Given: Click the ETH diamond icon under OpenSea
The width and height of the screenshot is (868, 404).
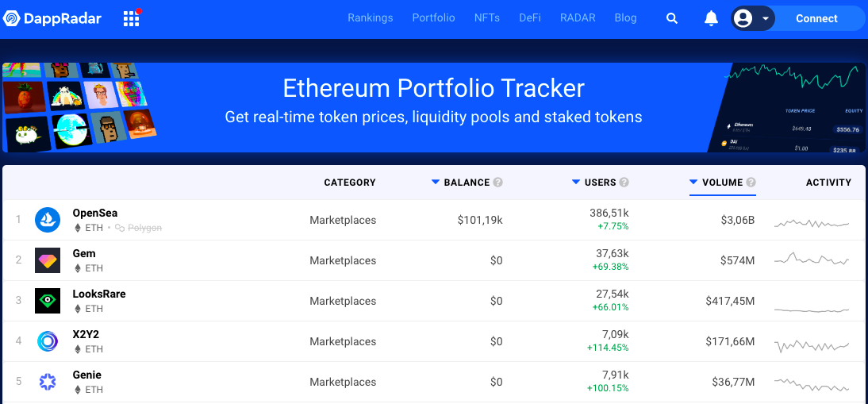Looking at the screenshot, I should click(78, 228).
